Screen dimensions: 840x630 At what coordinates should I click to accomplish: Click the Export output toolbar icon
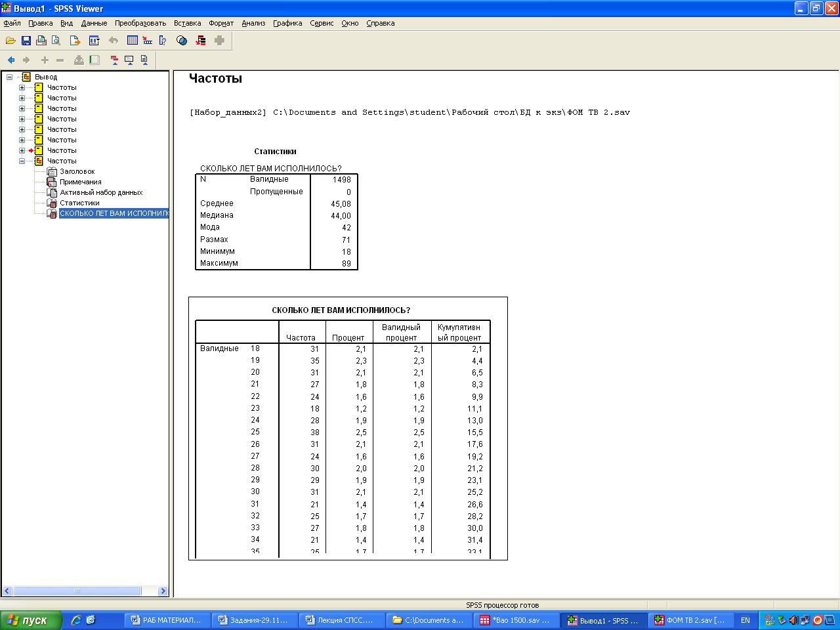pyautogui.click(x=75, y=41)
